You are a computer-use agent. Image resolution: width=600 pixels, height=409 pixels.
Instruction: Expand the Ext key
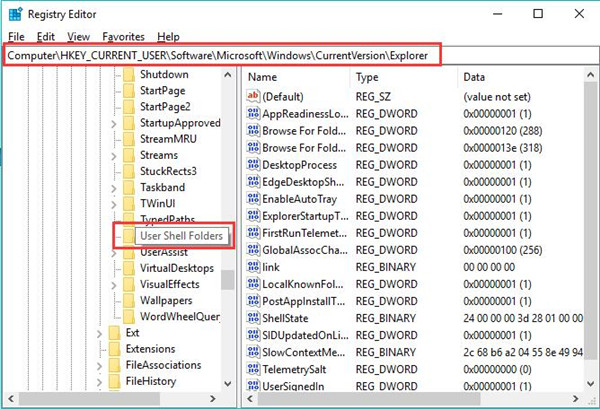(99, 333)
